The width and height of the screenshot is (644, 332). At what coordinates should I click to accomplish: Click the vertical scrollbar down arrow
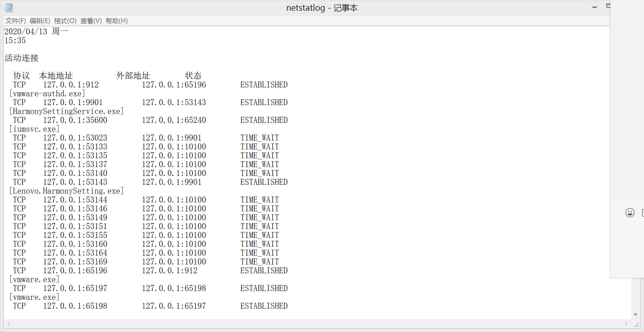(635, 314)
